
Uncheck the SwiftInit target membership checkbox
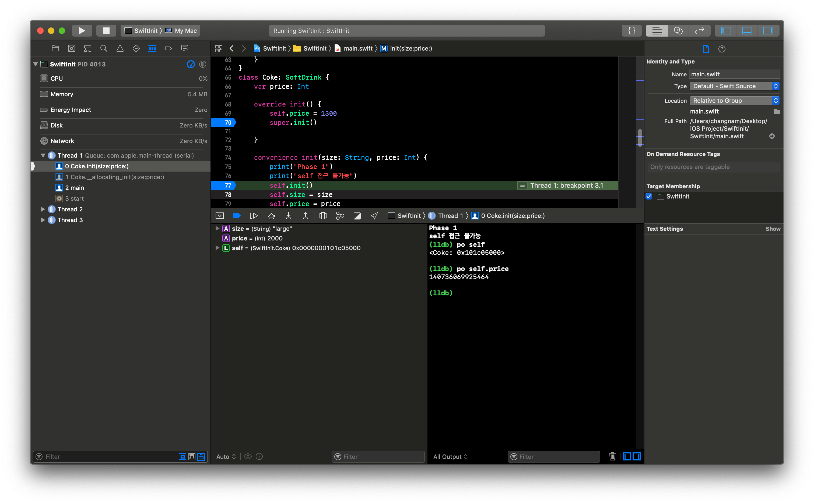coord(648,196)
